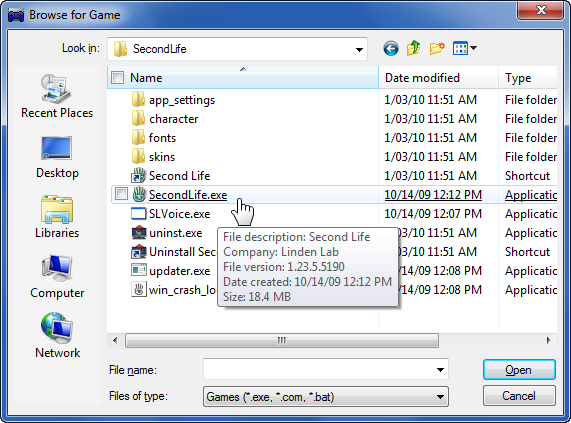
Task: Go back using the blue arrow icon
Action: tap(391, 48)
